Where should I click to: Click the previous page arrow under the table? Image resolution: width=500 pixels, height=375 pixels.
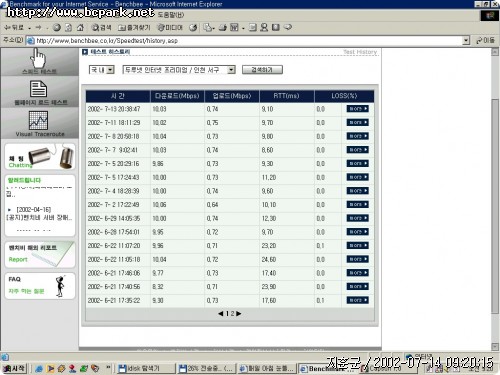pos(221,314)
